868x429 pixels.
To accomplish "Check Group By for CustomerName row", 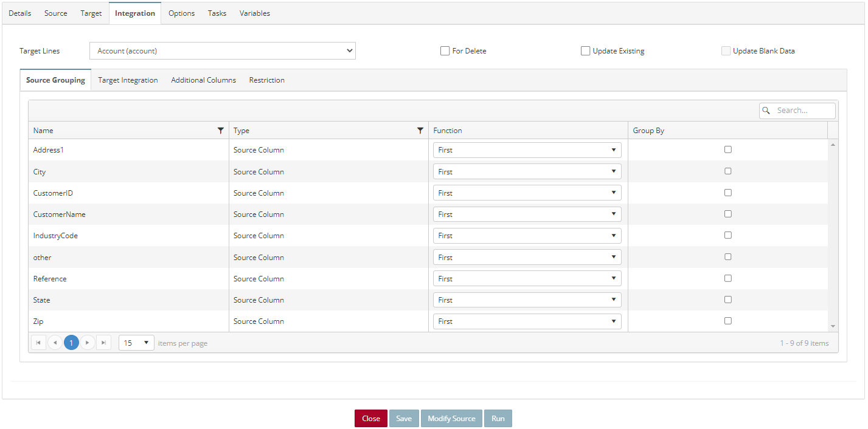I will tap(728, 214).
